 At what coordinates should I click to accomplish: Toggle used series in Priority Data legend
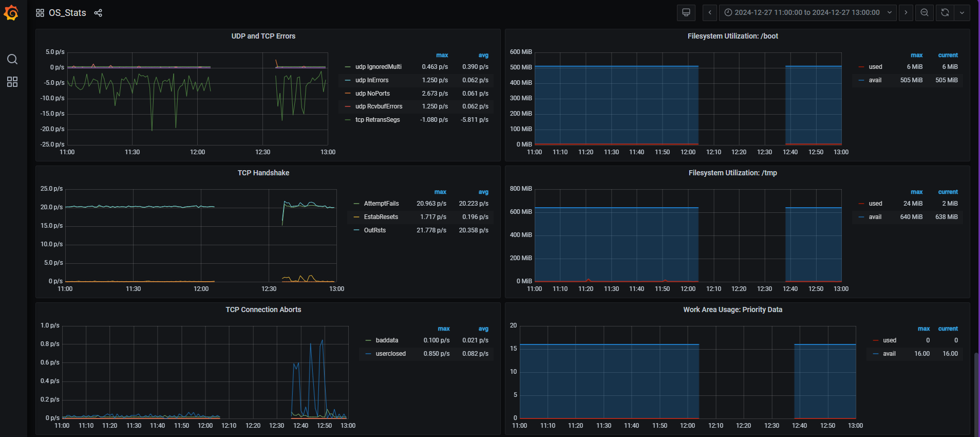[x=890, y=340]
